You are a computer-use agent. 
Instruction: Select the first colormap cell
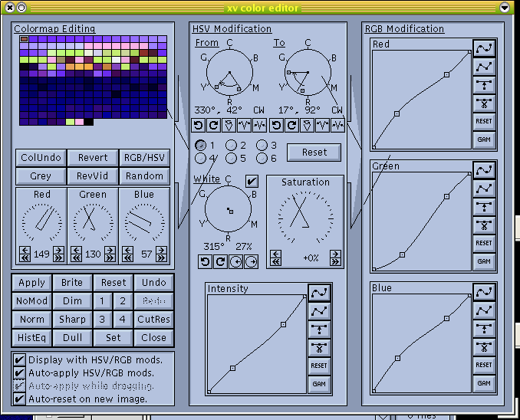click(x=24, y=39)
